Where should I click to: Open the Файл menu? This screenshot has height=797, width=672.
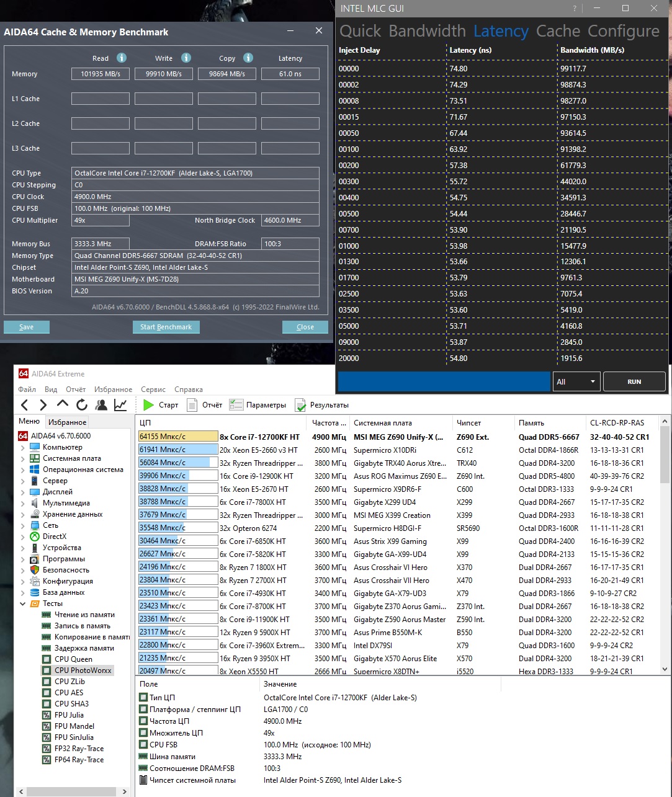tap(27, 390)
